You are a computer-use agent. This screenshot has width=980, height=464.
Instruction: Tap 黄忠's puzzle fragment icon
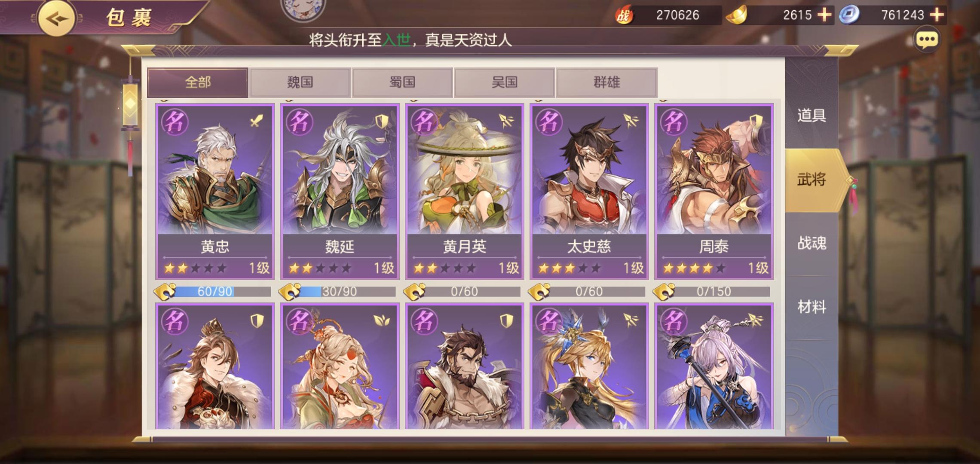pyautogui.click(x=165, y=292)
